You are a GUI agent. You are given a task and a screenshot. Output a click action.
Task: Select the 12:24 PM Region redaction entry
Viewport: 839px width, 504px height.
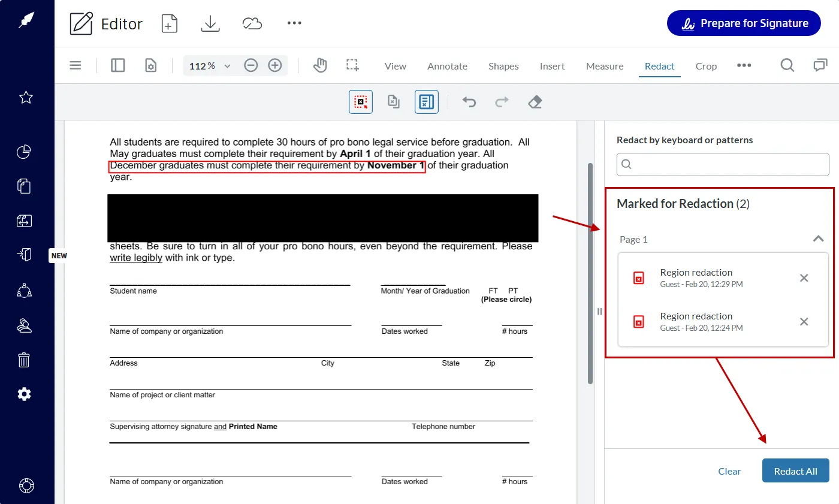pyautogui.click(x=723, y=322)
